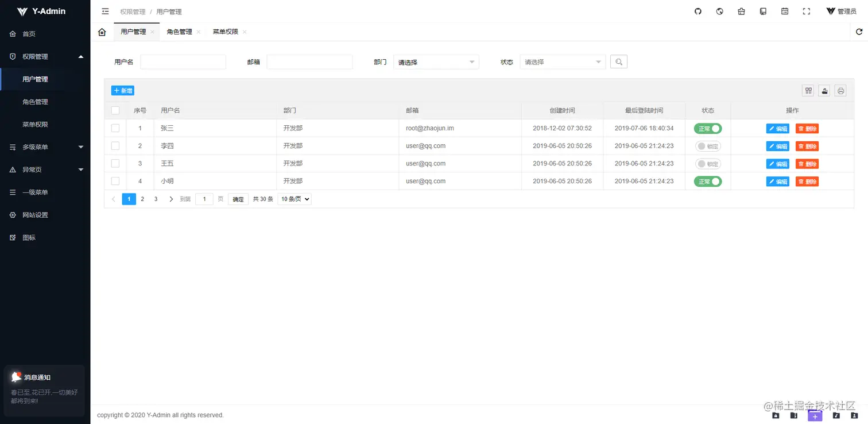868x424 pixels.
Task: Click the locked folder icon at bottom
Action: [776, 415]
